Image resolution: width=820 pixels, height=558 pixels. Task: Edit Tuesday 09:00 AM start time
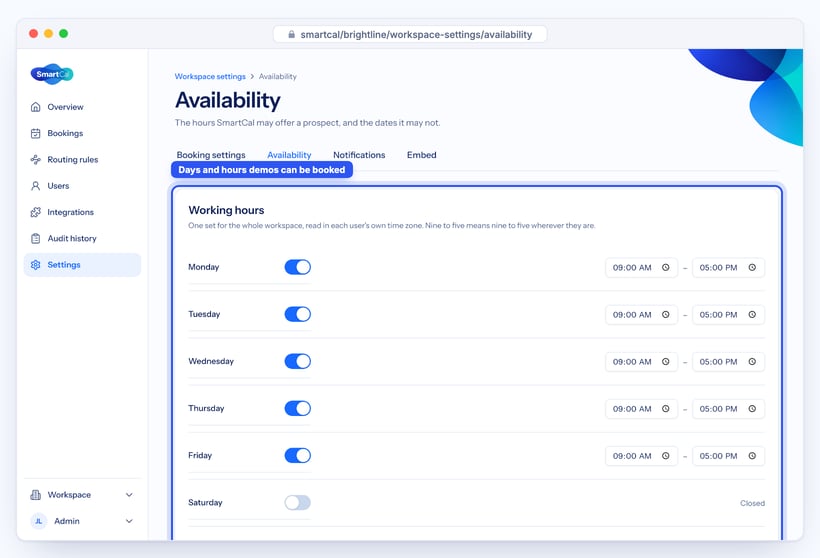(641, 314)
